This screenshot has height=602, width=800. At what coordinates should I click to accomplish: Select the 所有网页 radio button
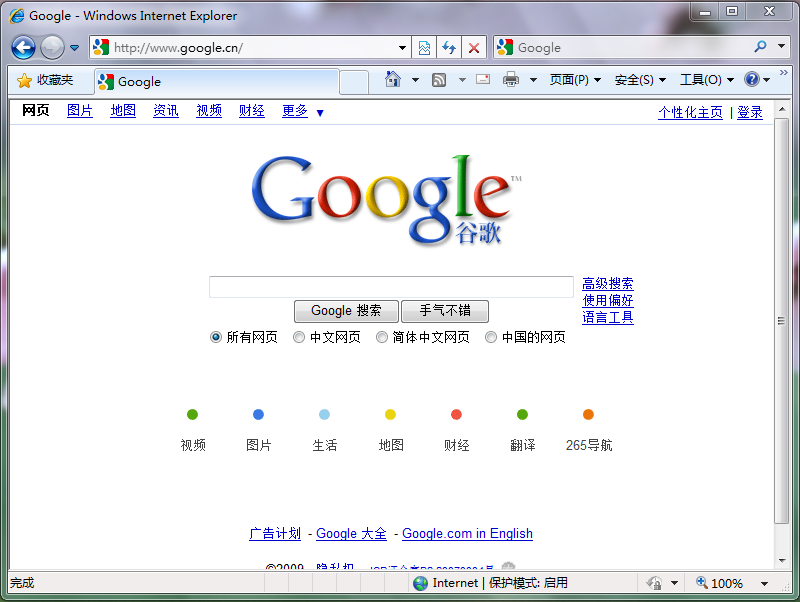pyautogui.click(x=216, y=337)
